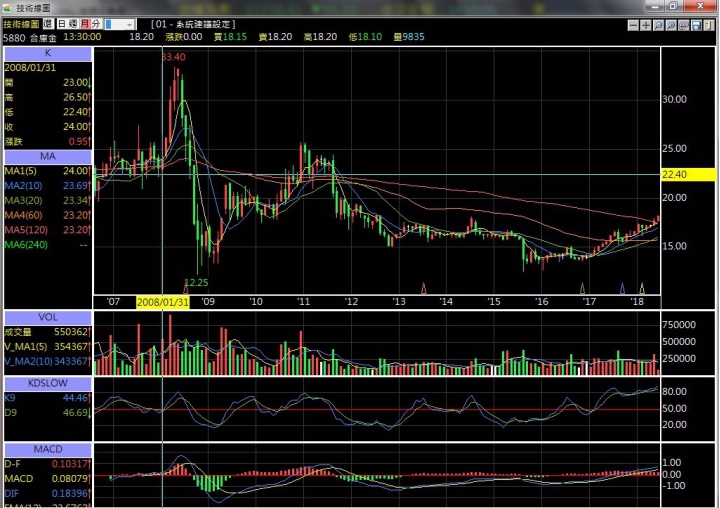Click the MA2(10) moving average row
The image size is (720, 508).
[x=48, y=186]
